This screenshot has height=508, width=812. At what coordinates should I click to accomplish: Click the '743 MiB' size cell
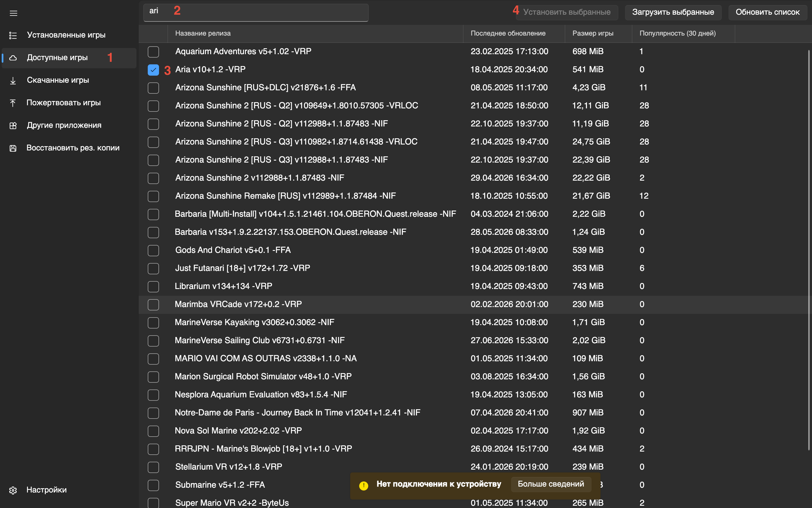pos(588,286)
